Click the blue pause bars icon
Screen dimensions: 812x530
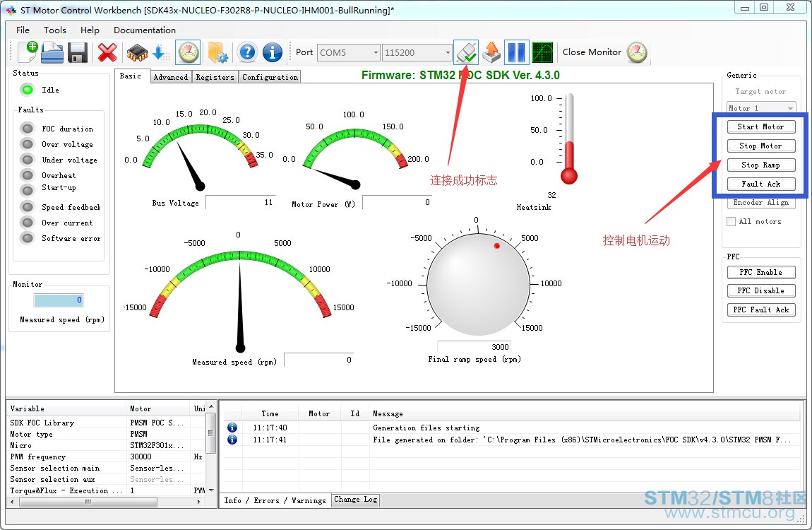(x=516, y=52)
